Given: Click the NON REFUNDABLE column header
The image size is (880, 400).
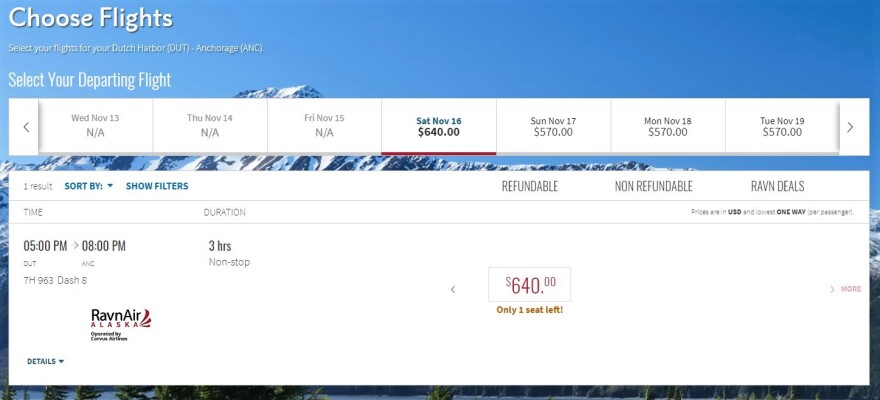Looking at the screenshot, I should 653,186.
